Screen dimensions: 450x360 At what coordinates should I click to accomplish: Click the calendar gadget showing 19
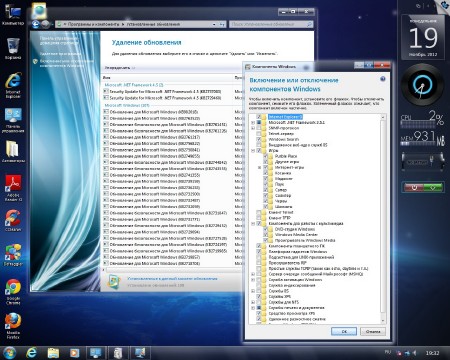(x=423, y=37)
